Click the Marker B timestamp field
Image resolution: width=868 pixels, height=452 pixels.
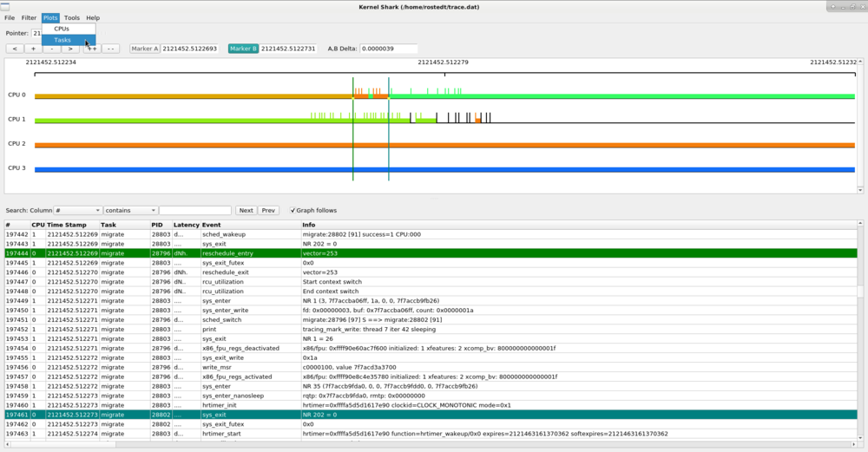tap(288, 49)
